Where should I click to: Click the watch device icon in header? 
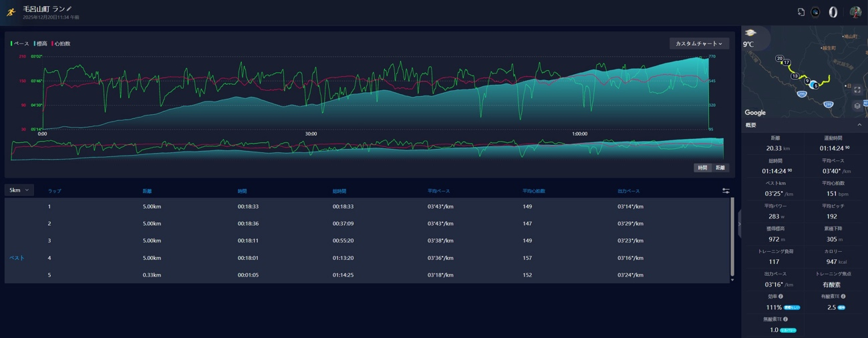pyautogui.click(x=815, y=12)
